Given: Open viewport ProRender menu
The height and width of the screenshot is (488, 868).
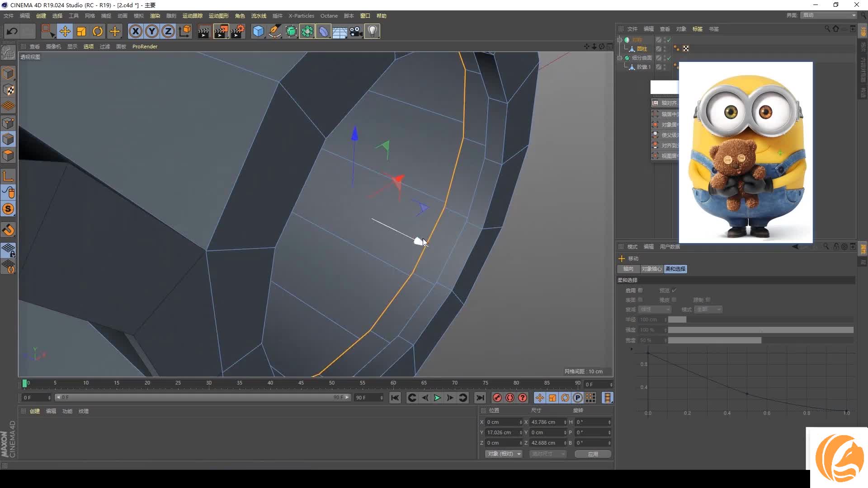Looking at the screenshot, I should point(145,47).
